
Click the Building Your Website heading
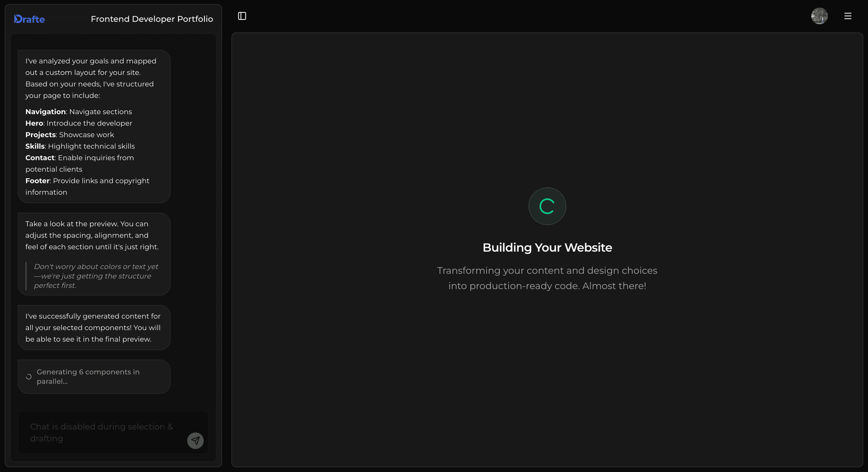pyautogui.click(x=547, y=248)
